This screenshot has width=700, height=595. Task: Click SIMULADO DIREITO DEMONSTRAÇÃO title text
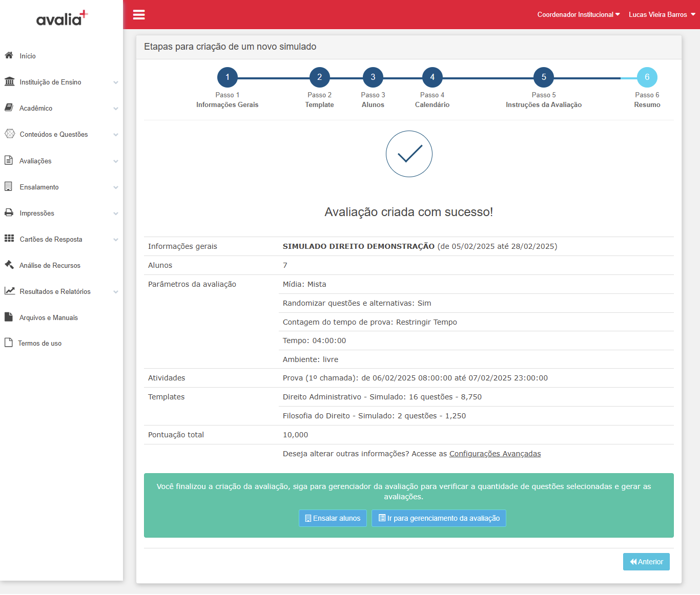359,246
